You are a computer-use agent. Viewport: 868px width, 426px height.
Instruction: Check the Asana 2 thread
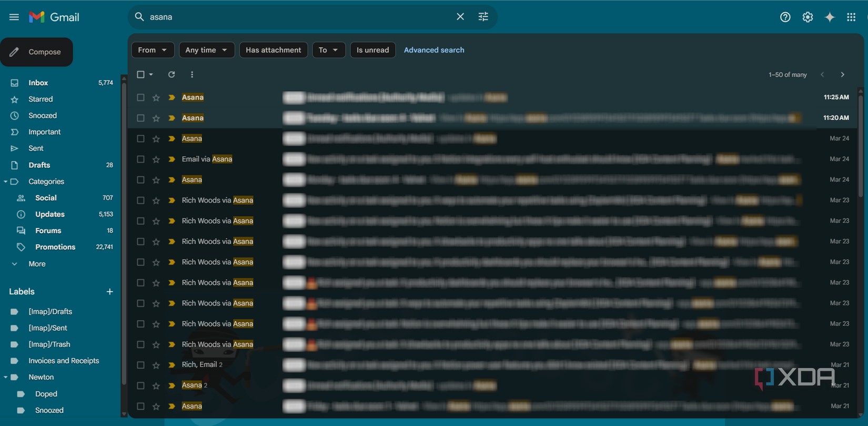tap(140, 385)
